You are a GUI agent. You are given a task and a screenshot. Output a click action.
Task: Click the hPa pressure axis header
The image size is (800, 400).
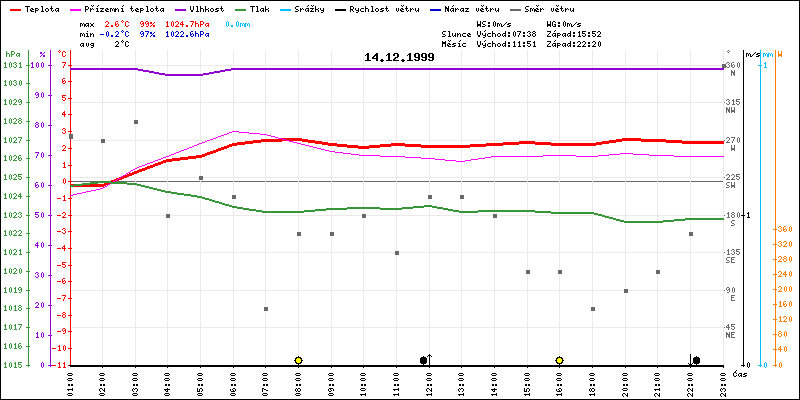pos(11,53)
